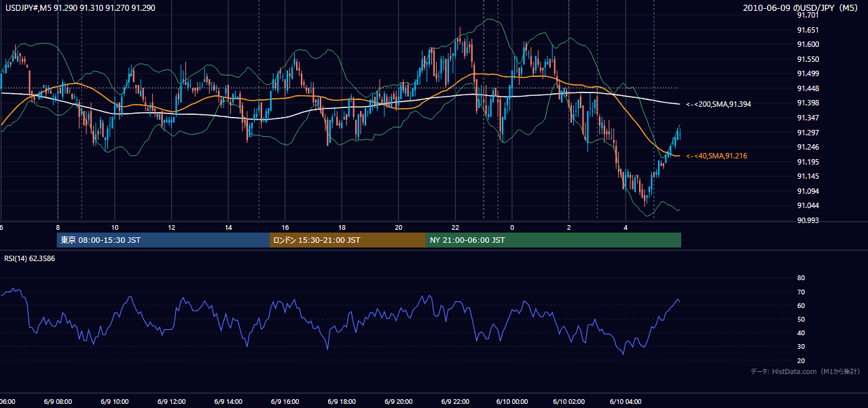This screenshot has height=408, width=868.
Task: Click the 6/10 00:00 date axis label
Action: tap(512, 402)
